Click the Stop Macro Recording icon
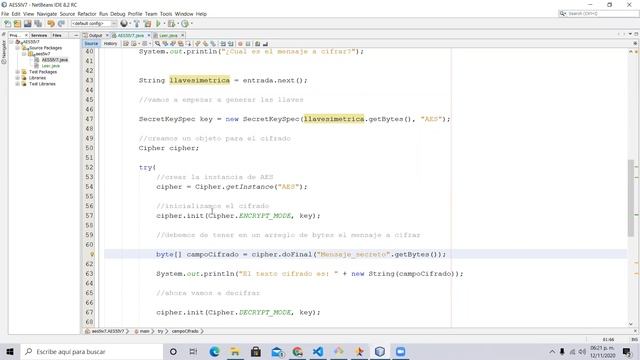Image resolution: width=640 pixels, height=360 pixels. [248, 44]
